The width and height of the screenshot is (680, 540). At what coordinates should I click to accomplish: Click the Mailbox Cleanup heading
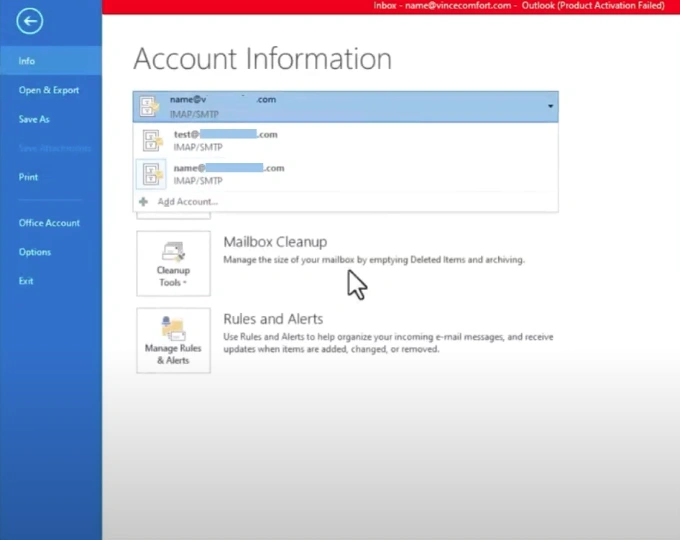coord(275,242)
